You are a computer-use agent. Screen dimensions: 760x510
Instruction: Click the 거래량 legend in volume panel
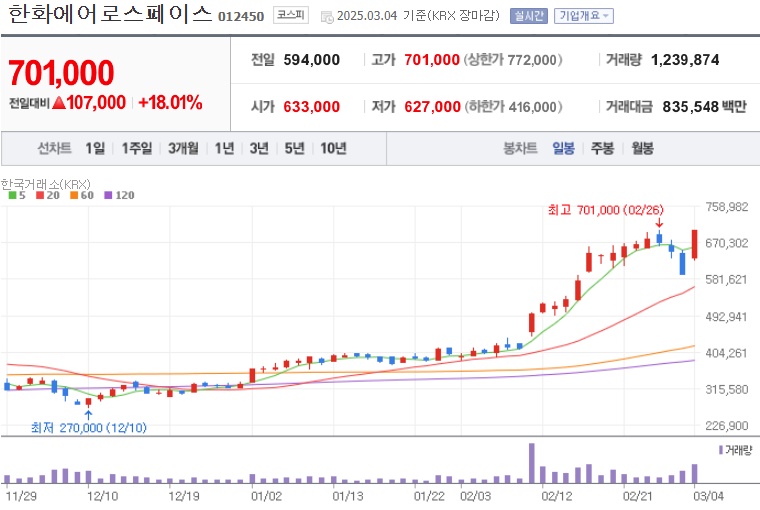(735, 450)
